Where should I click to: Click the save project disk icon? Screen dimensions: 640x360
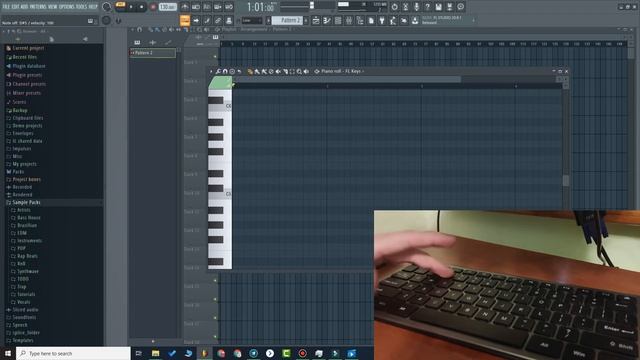(x=438, y=7)
